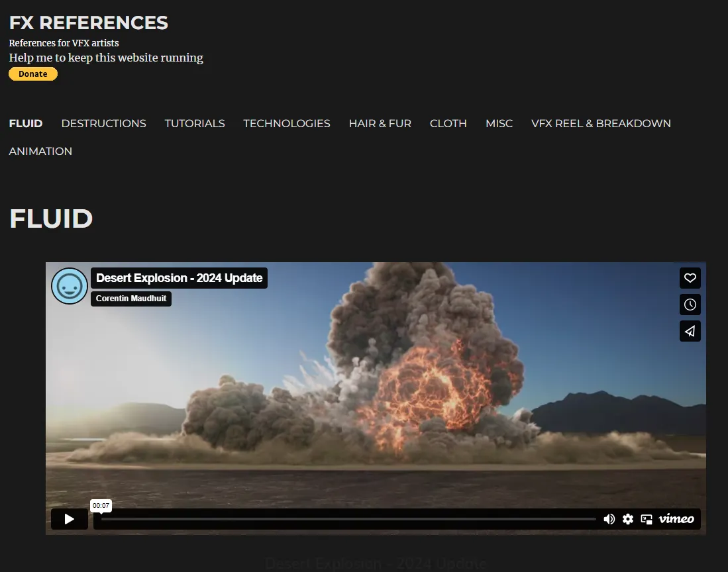The height and width of the screenshot is (572, 728).
Task: Go to the Tutorials section
Action: 195,123
